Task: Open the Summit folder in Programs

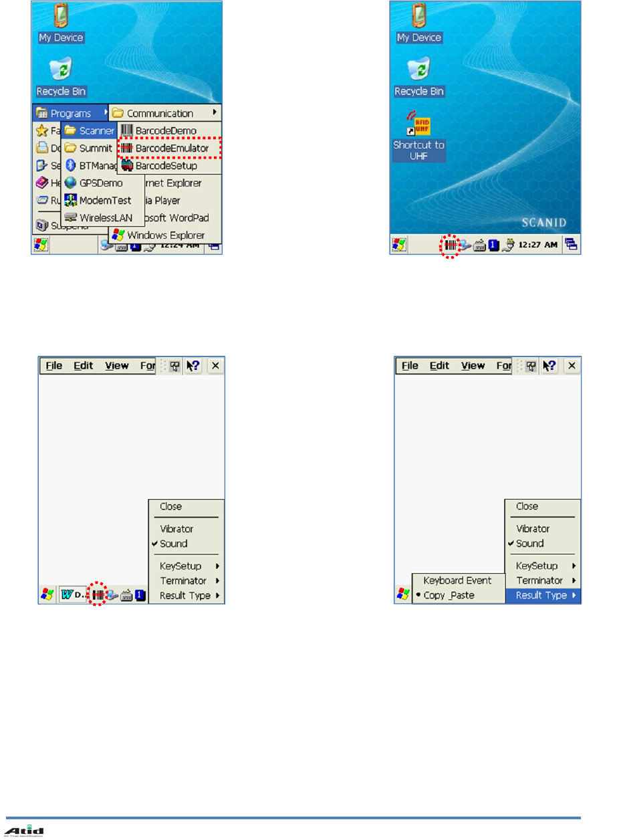Action: [89, 148]
